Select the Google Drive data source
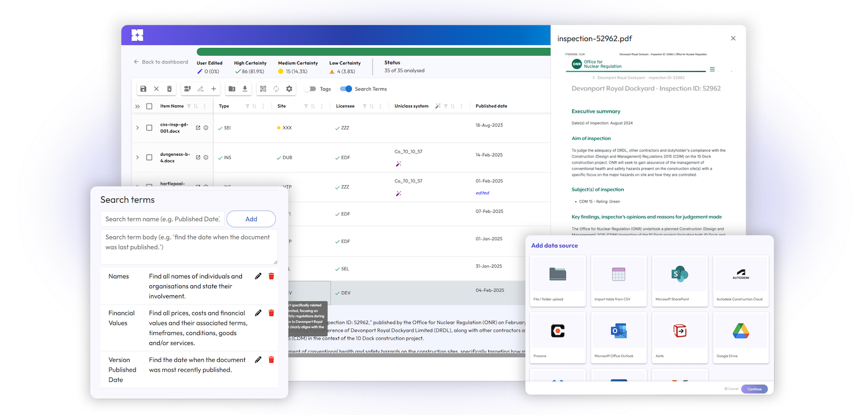Screen dimensions: 868x415 click(741, 338)
